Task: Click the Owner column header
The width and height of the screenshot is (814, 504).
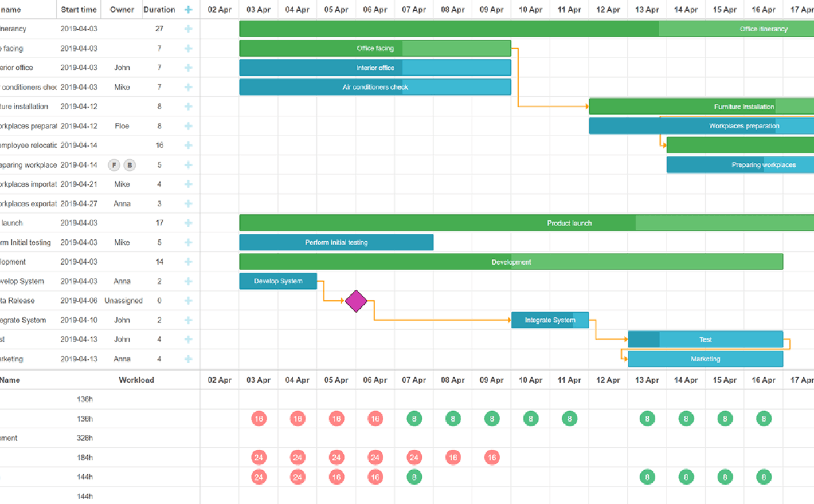Action: point(122,10)
